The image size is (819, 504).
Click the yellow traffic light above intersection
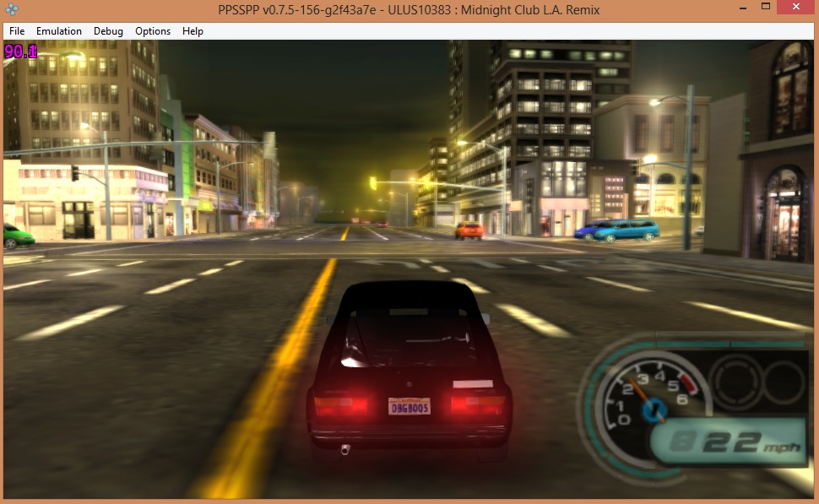pyautogui.click(x=372, y=183)
